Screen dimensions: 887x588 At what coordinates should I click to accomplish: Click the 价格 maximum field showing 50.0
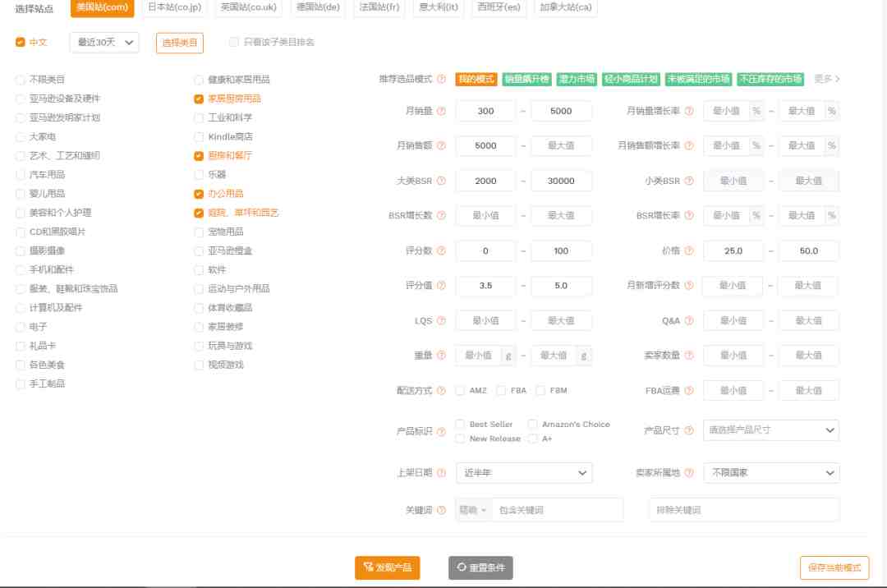pyautogui.click(x=808, y=251)
